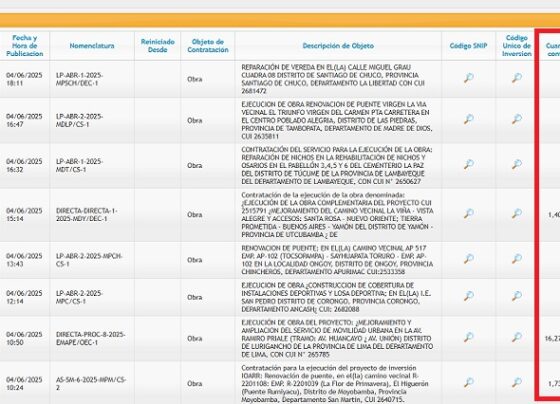Viewport: 560px width, 404px height.
Task: Click nomenclature 'DIRECTA-PROC-8-2025-EMAPE/OEC-1'
Action: pyautogui.click(x=90, y=338)
